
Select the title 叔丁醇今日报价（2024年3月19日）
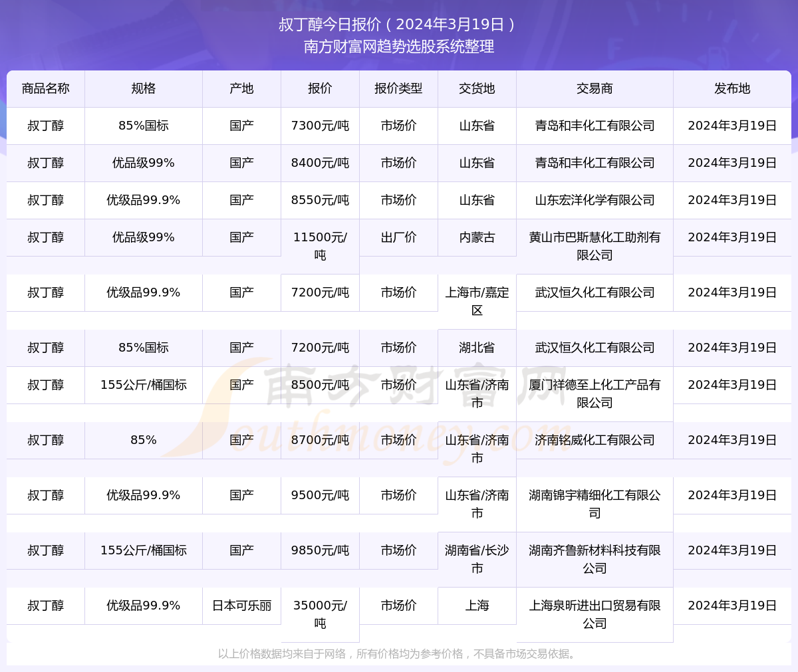399,25
